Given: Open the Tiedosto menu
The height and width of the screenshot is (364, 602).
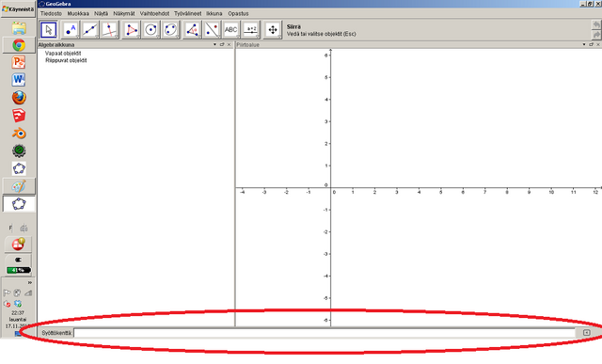Looking at the screenshot, I should [x=51, y=13].
